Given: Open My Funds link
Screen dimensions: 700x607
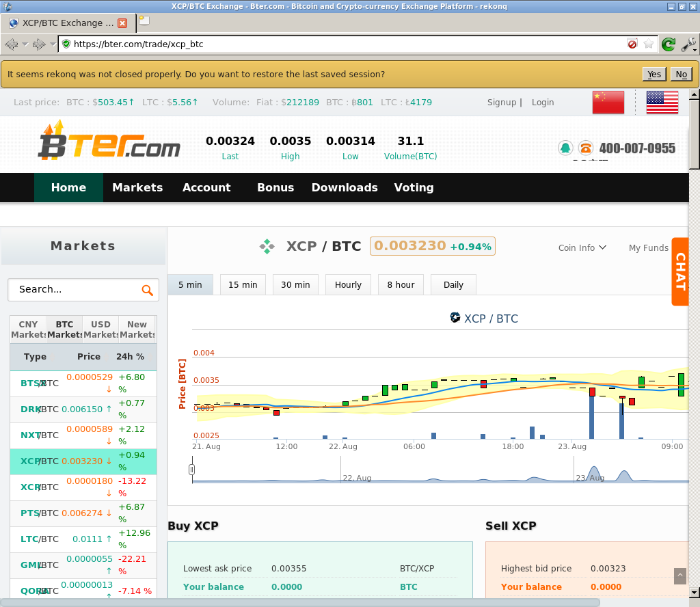Looking at the screenshot, I should (649, 247).
